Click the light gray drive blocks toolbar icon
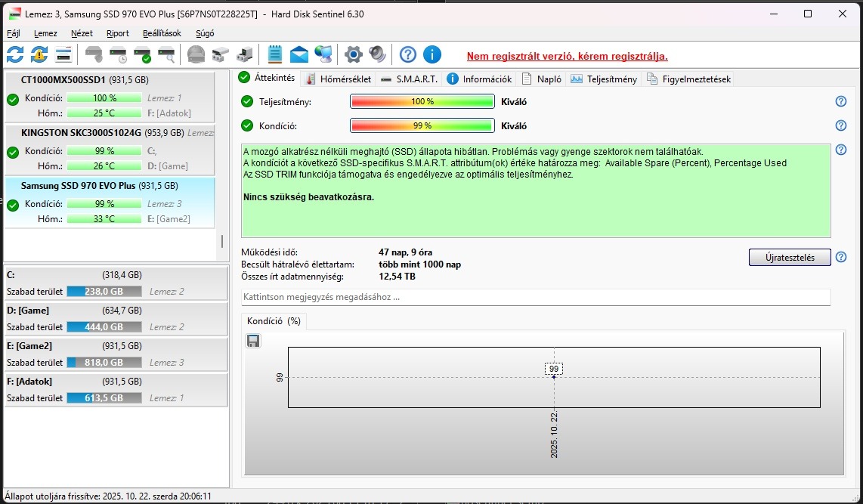This screenshot has height=504, width=863. point(220,54)
